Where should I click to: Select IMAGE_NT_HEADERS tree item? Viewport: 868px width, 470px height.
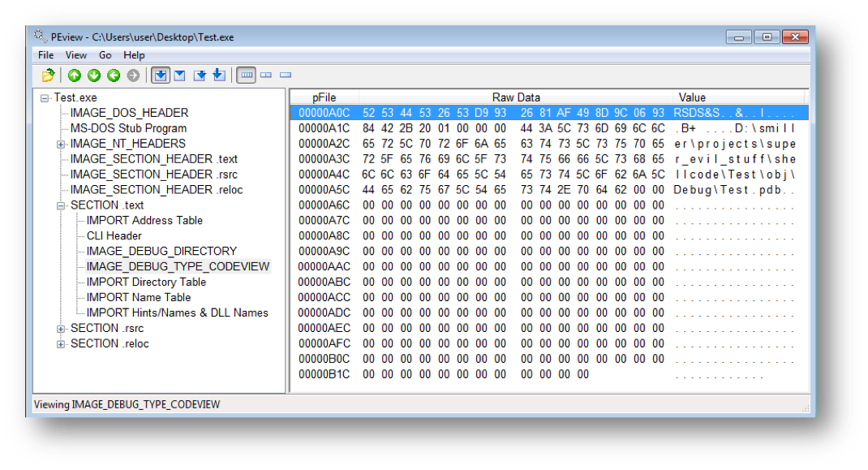128,144
